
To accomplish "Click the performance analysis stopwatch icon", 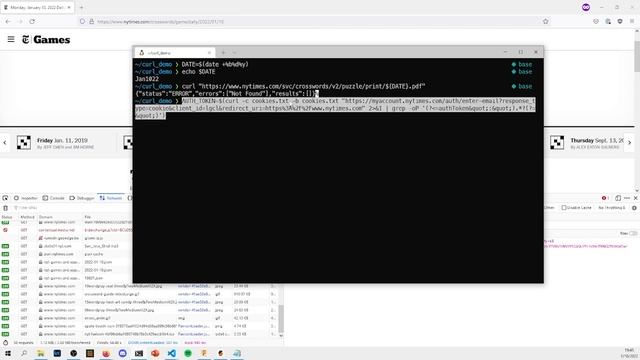I will point(5,343).
